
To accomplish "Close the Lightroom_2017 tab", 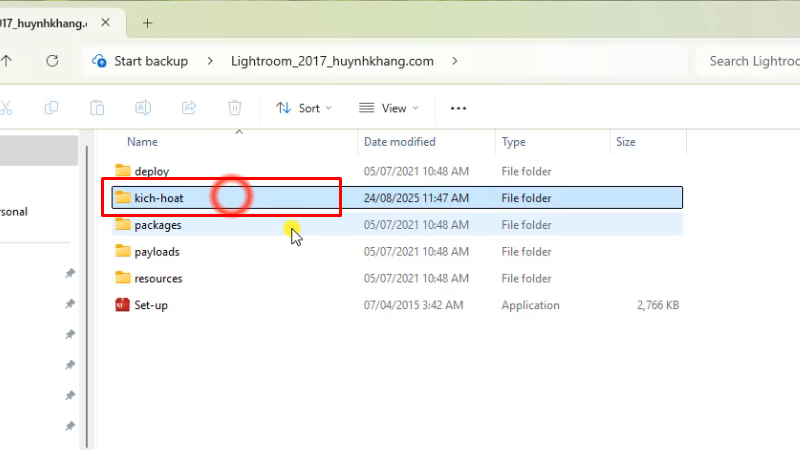I will tap(106, 23).
